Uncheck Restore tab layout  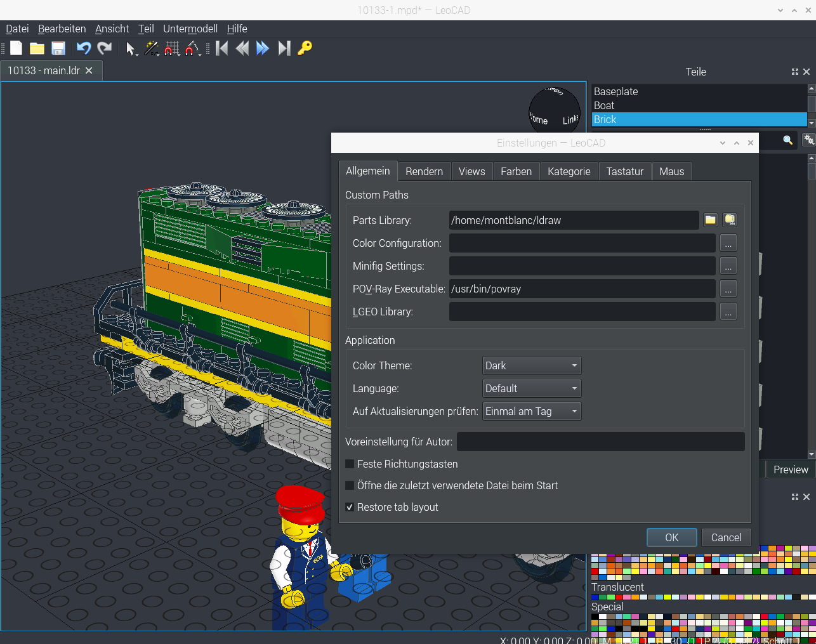pos(350,508)
